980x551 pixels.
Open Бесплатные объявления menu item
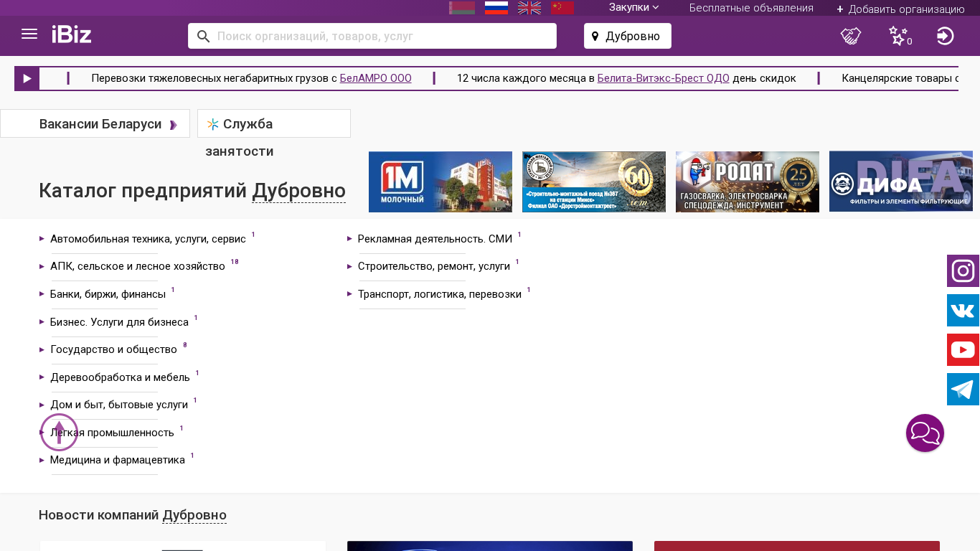point(751,8)
